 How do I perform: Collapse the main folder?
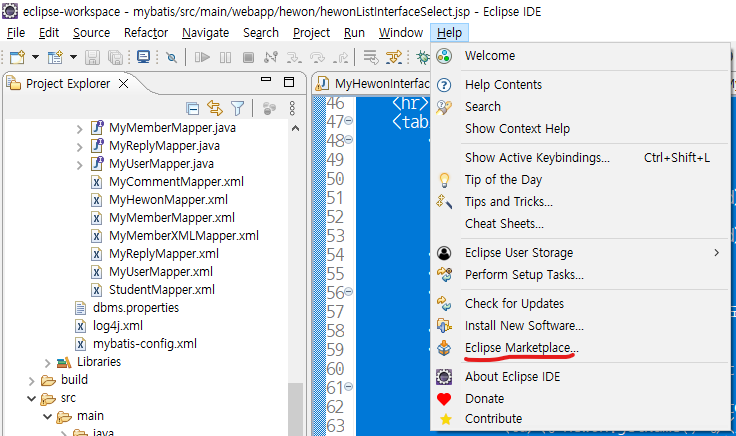47,416
